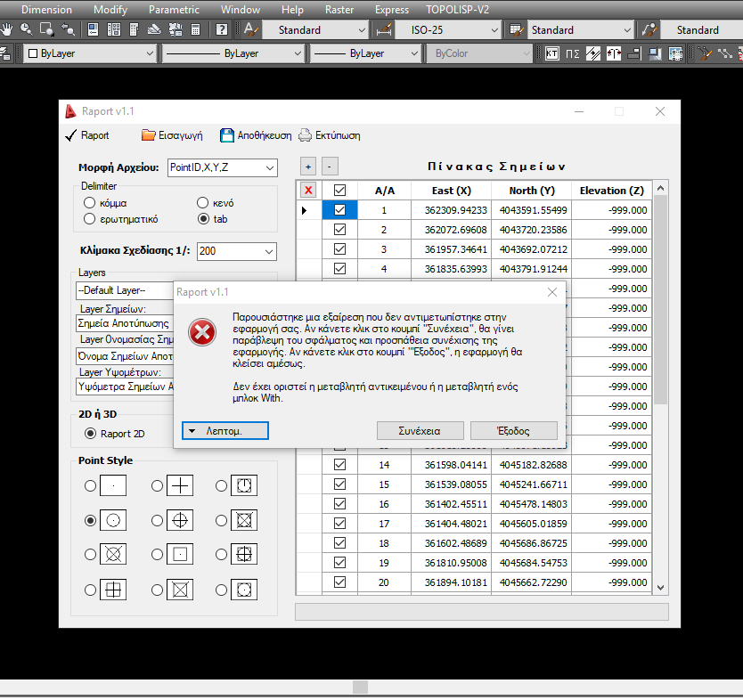Open the ISO-25 dimension style dropdown
Screen dimensions: 743x700
(448, 30)
